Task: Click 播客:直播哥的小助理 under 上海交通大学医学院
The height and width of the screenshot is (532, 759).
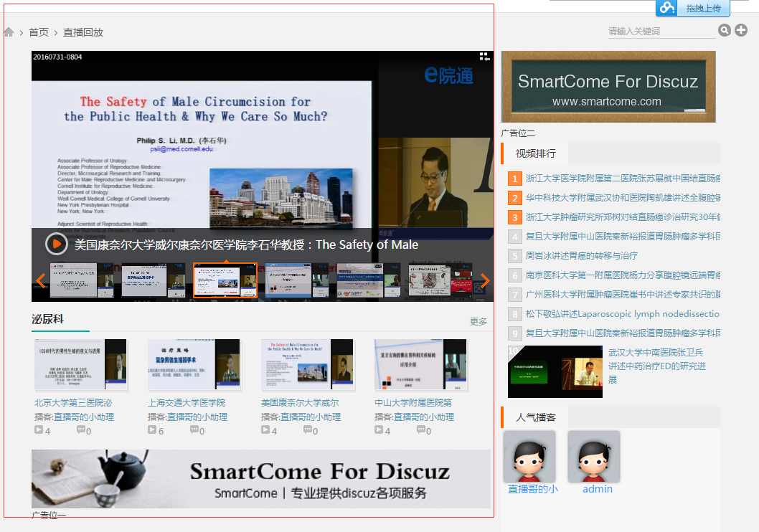Action: click(x=187, y=417)
